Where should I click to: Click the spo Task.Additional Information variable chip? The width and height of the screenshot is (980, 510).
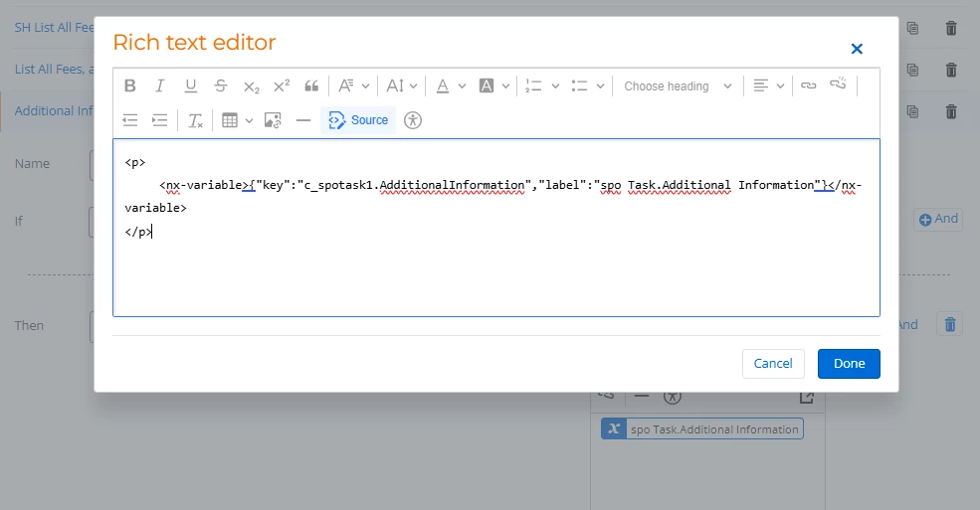(x=702, y=428)
